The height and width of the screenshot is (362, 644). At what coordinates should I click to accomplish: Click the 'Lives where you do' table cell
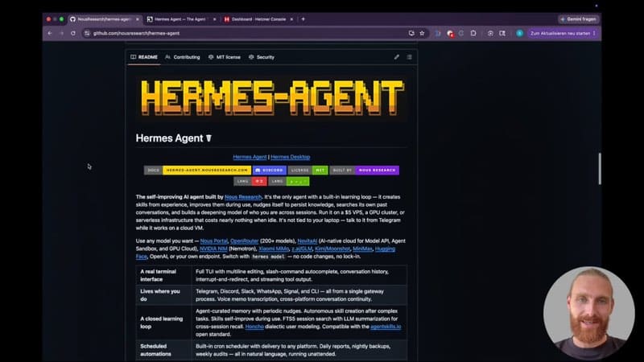[163, 295]
